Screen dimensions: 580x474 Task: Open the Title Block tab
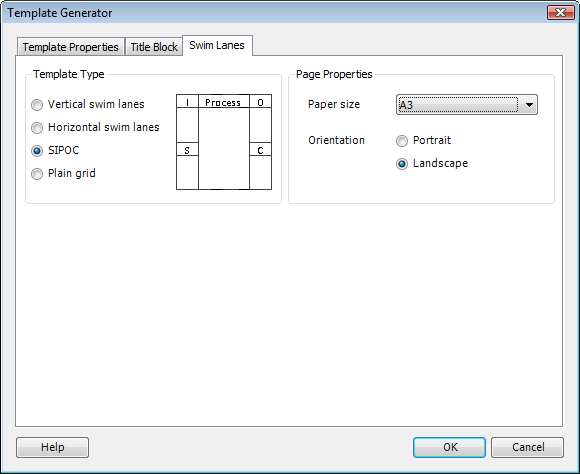(x=154, y=47)
